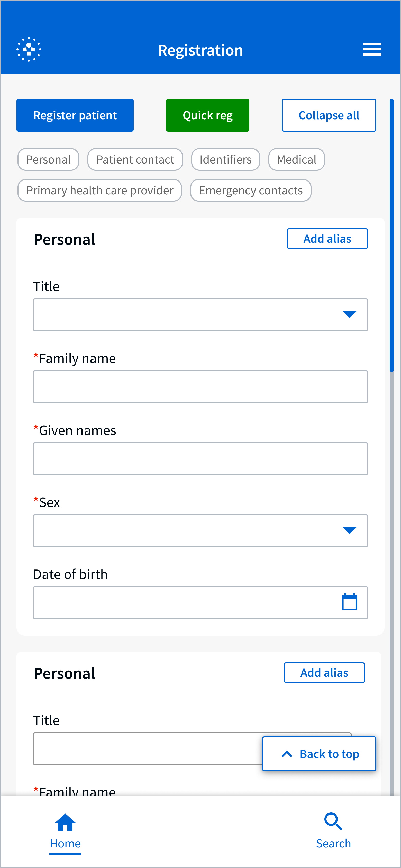Image resolution: width=401 pixels, height=868 pixels.
Task: Click the green Quick reg button
Action: [x=207, y=115]
